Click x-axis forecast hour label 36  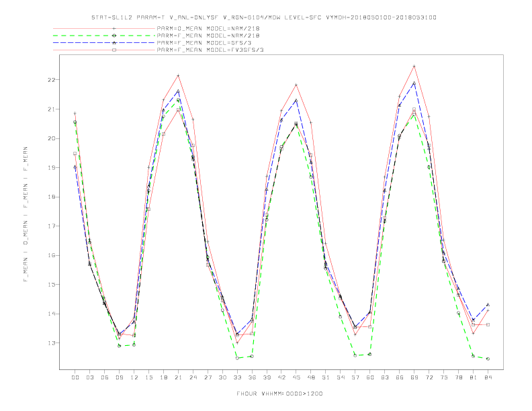(252, 377)
